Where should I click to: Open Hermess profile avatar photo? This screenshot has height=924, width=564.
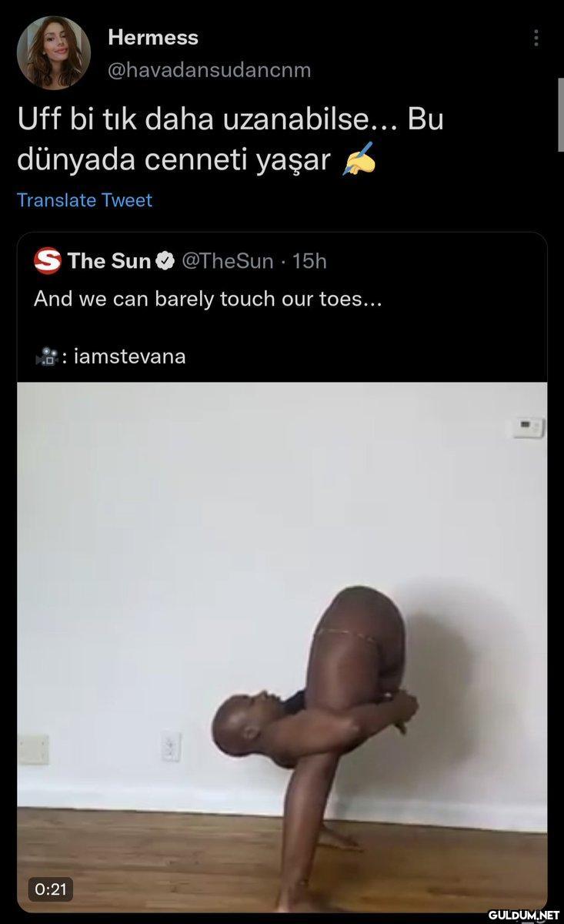point(54,53)
